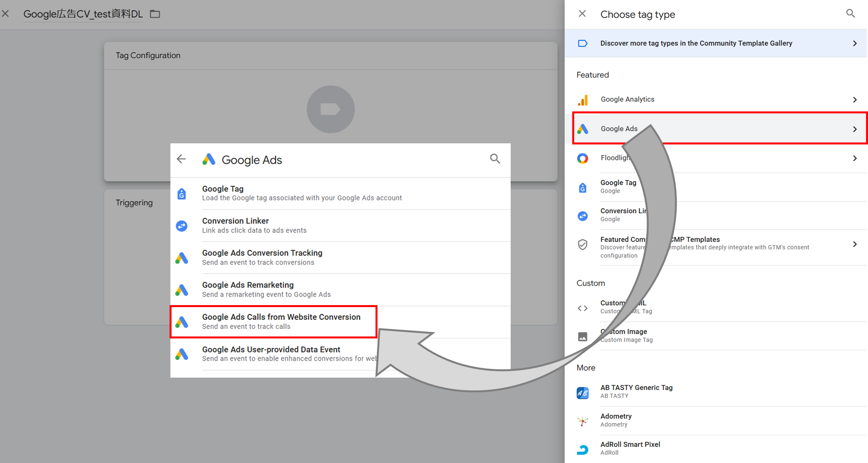Click Google Ads Conversion Tracking icon

(x=182, y=258)
